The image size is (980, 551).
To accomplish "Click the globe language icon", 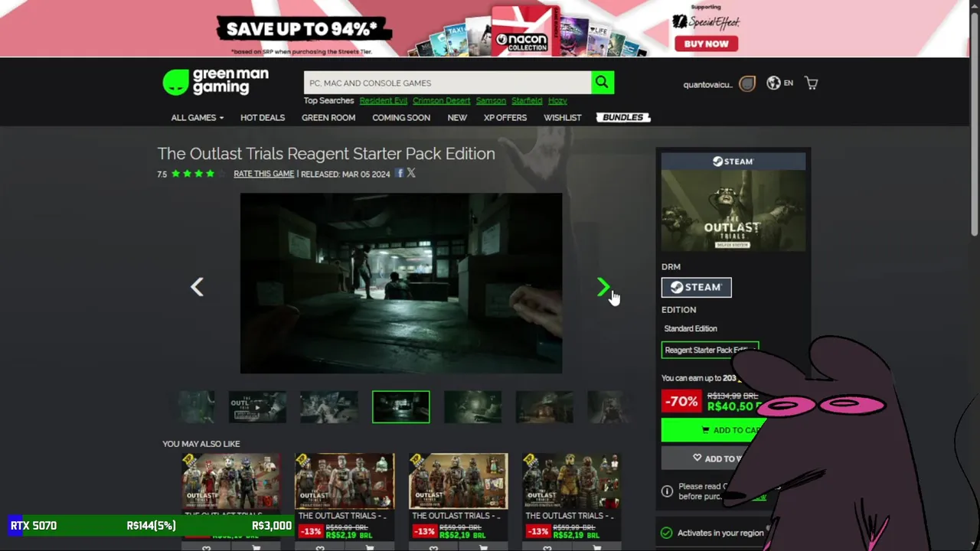I will coord(773,83).
